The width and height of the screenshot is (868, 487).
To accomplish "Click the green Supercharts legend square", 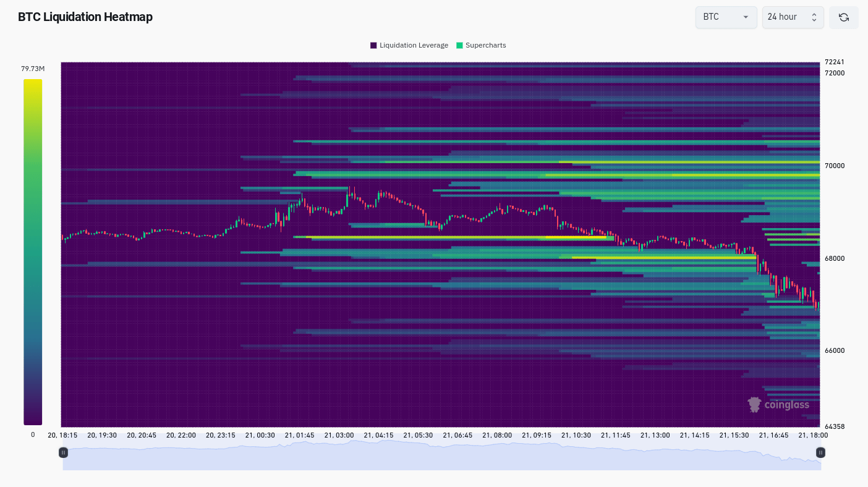I will [459, 45].
